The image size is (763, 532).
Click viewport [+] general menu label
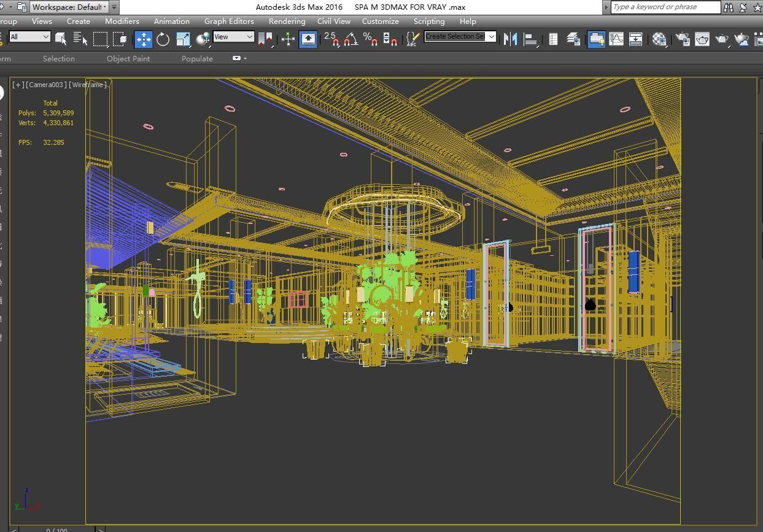click(18, 85)
